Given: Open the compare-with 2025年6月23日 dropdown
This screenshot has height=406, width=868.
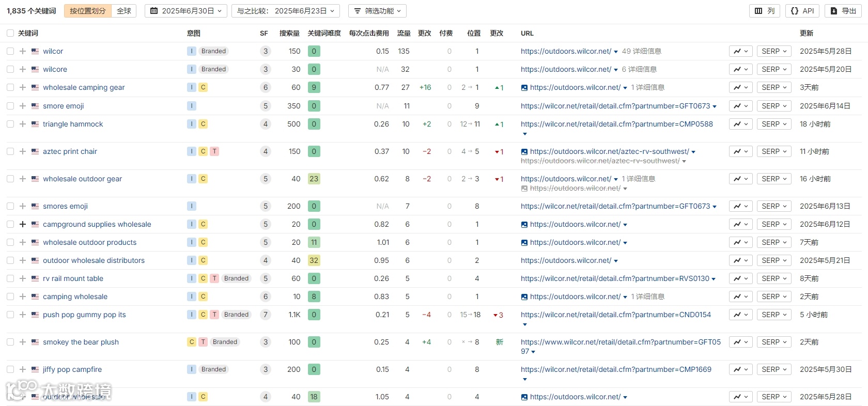Looking at the screenshot, I should [x=286, y=11].
